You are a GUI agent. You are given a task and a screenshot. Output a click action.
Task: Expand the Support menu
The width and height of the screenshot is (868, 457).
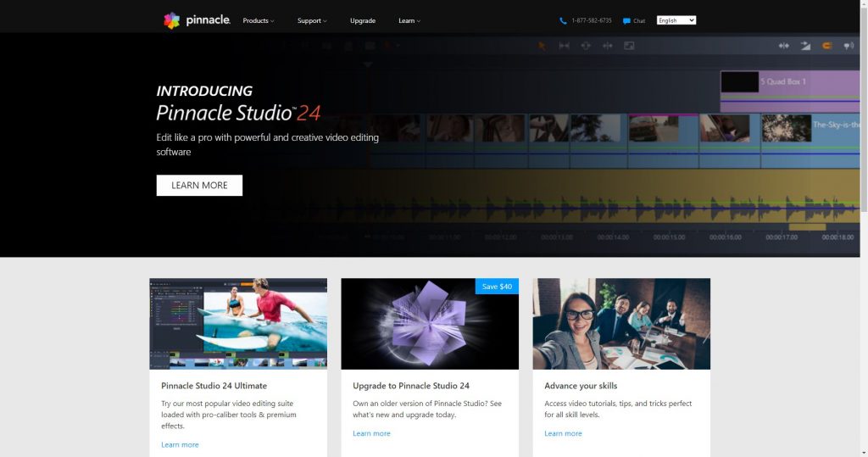[x=312, y=20]
